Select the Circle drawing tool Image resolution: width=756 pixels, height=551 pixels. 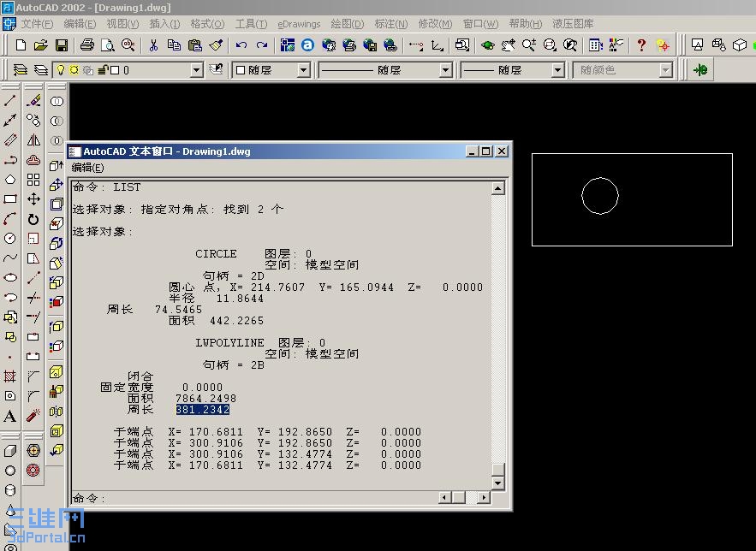10,239
